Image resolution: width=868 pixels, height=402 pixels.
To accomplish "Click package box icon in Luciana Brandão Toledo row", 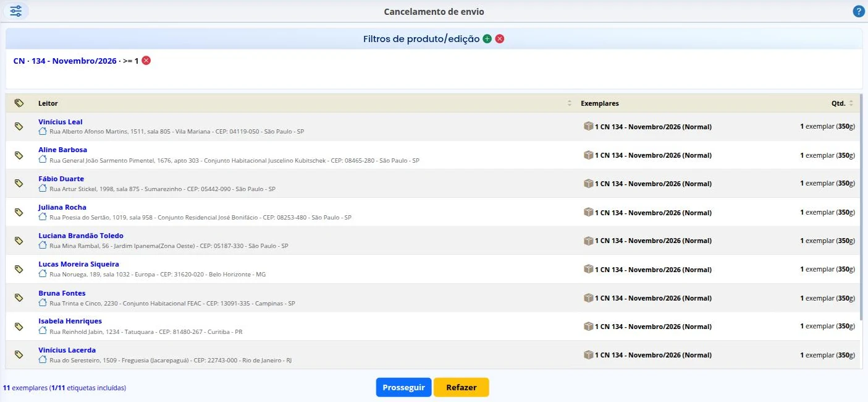I will [588, 240].
